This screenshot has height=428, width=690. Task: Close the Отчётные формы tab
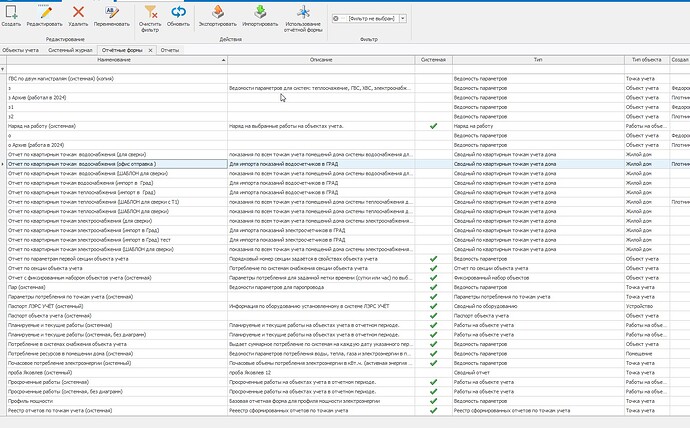(x=150, y=50)
